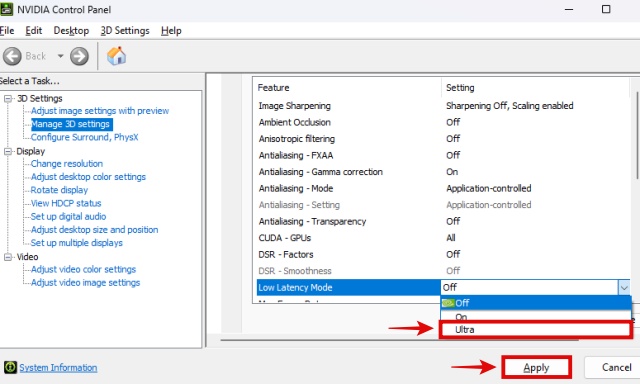Click Sharpening Off, Scaling enabled value
Image resolution: width=640 pixels, height=384 pixels.
[x=509, y=106]
